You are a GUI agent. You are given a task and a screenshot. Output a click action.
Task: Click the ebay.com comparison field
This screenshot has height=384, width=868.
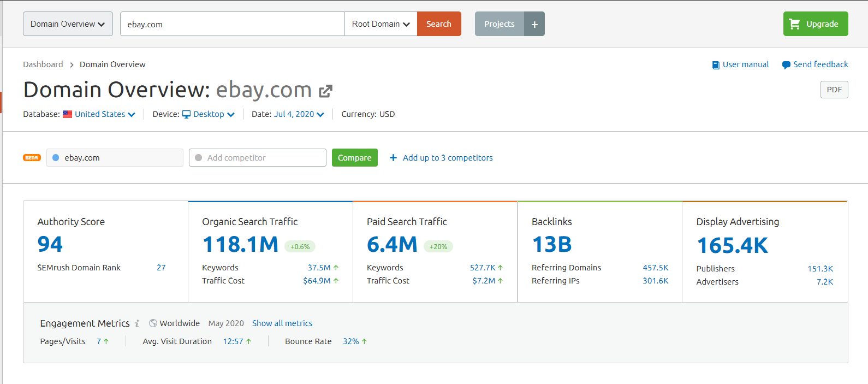(115, 158)
